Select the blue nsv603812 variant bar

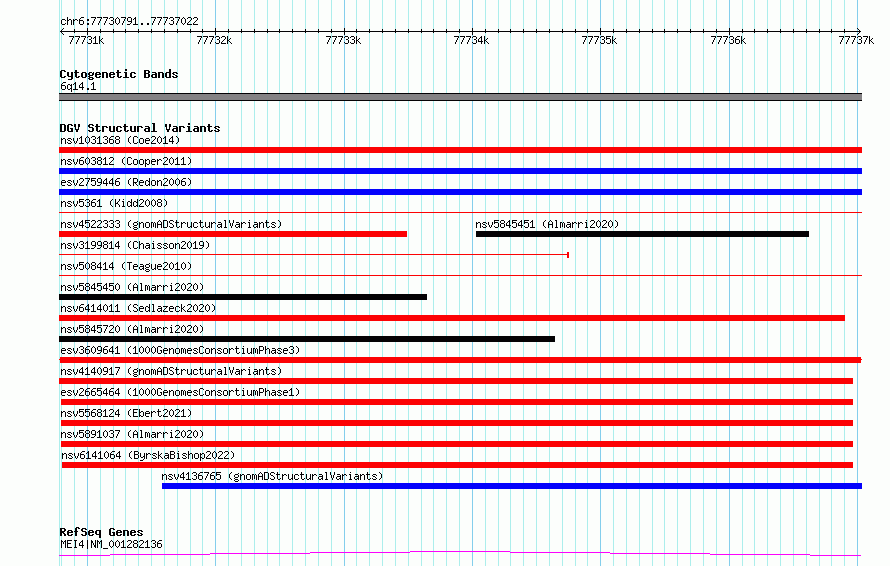(x=460, y=171)
